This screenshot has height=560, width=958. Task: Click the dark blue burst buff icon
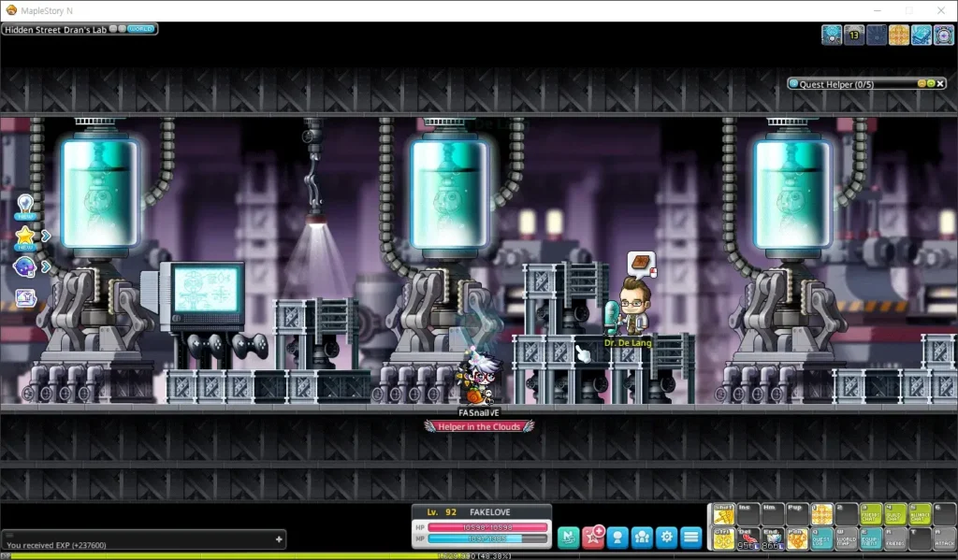pyautogui.click(x=876, y=35)
